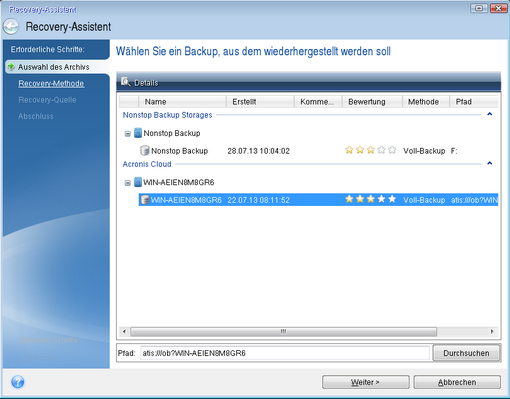Click the WIN-AEIEN8M8GR6 cloud group icon
510x399 pixels.
(x=138, y=182)
